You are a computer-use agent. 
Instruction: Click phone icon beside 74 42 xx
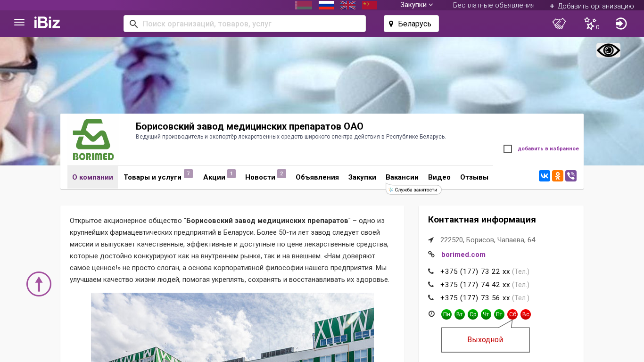(x=431, y=285)
